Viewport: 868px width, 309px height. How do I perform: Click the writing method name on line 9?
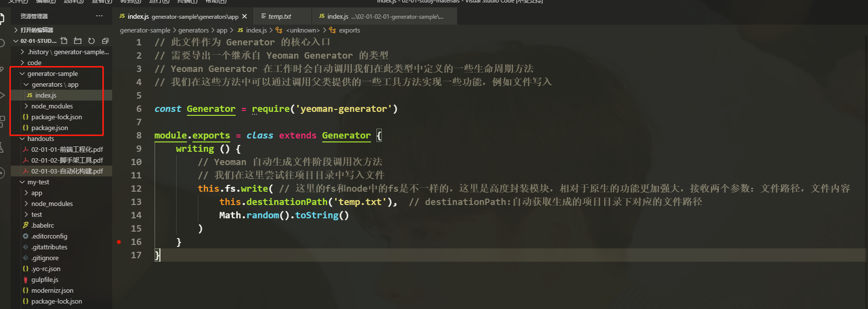click(x=195, y=149)
